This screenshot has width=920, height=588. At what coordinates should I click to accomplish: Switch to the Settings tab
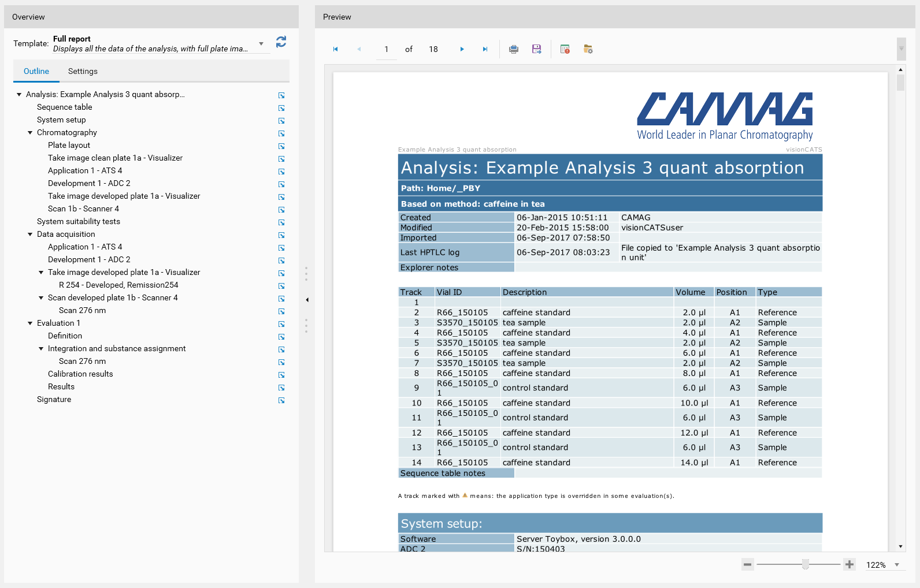pyautogui.click(x=83, y=71)
